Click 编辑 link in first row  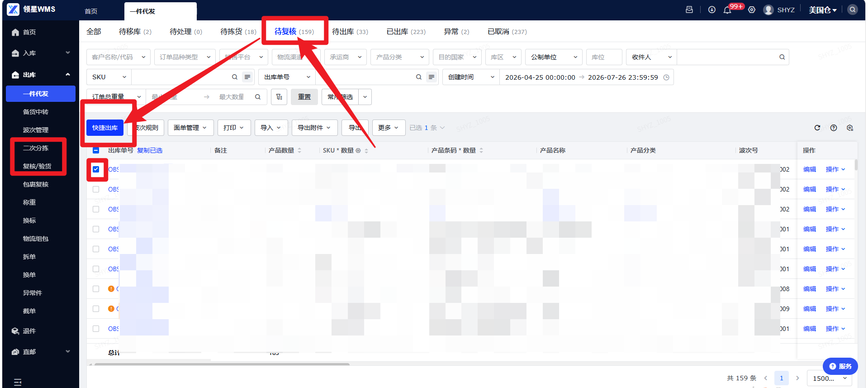click(x=810, y=169)
